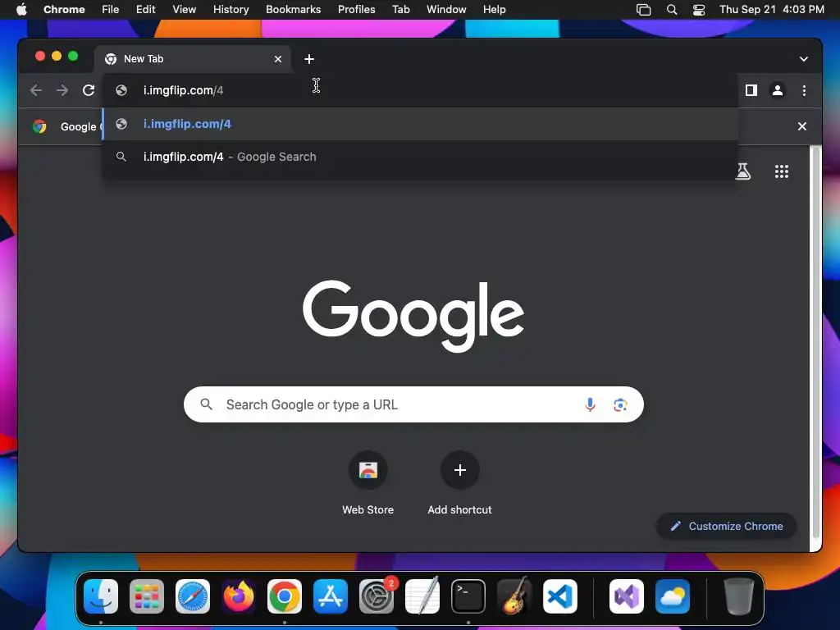Image resolution: width=840 pixels, height=630 pixels.
Task: Open the profile avatar icon
Action: [x=778, y=90]
